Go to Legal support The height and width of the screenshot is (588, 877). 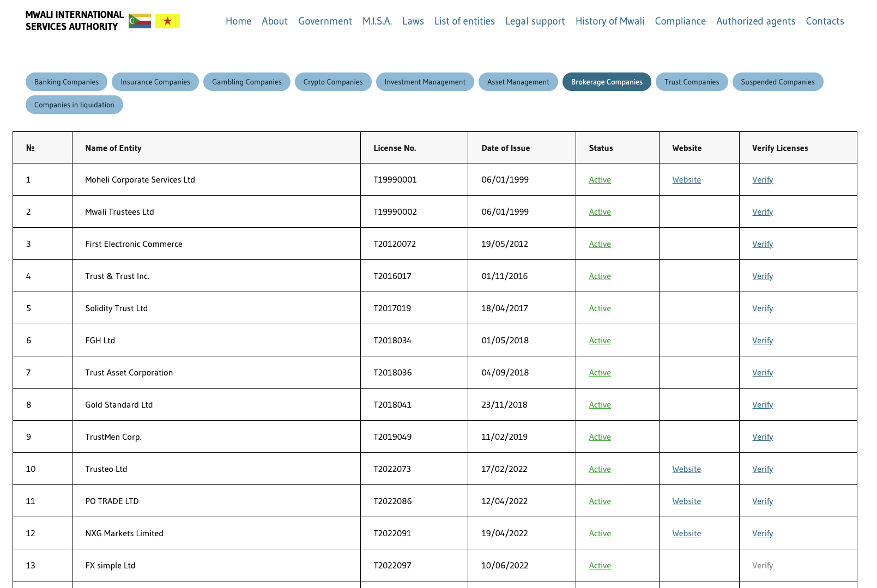(535, 21)
